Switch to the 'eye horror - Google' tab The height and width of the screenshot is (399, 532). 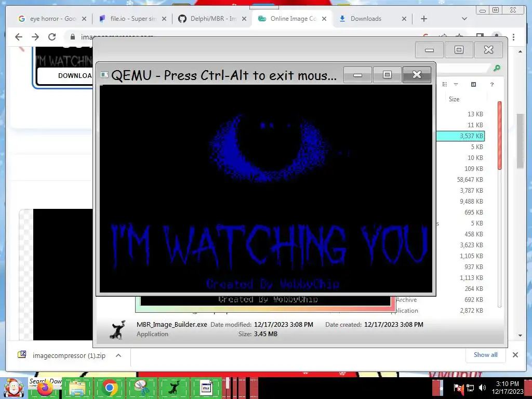click(52, 19)
